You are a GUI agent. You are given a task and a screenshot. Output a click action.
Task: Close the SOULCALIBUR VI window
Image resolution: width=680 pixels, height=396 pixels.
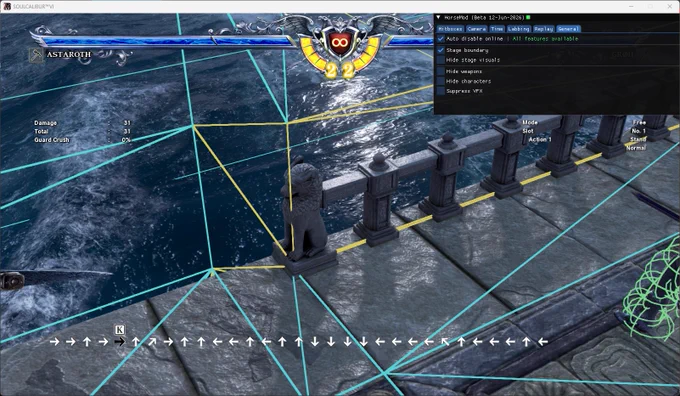(670, 7)
